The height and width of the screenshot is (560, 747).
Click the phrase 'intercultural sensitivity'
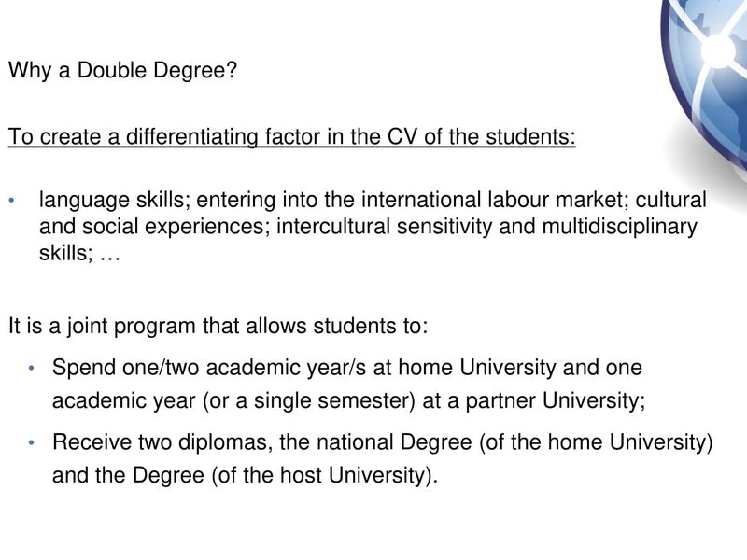point(384,226)
